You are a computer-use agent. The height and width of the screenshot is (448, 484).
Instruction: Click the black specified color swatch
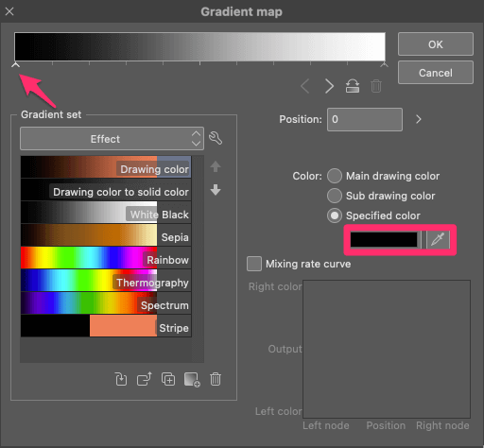point(384,239)
